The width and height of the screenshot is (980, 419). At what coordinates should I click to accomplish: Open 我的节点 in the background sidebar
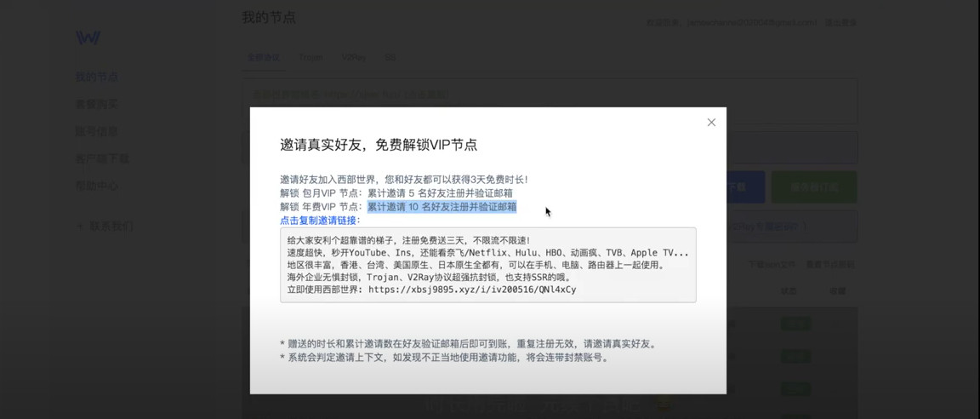coord(97,77)
